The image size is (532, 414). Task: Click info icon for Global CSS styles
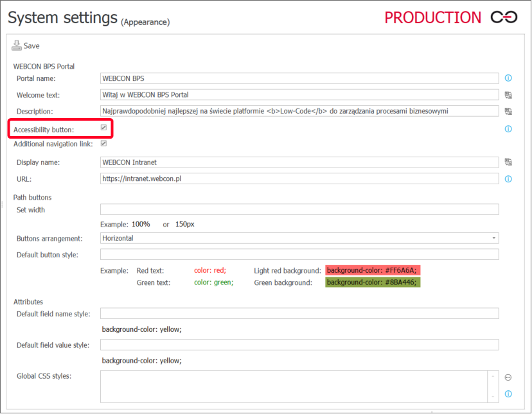[x=508, y=393]
